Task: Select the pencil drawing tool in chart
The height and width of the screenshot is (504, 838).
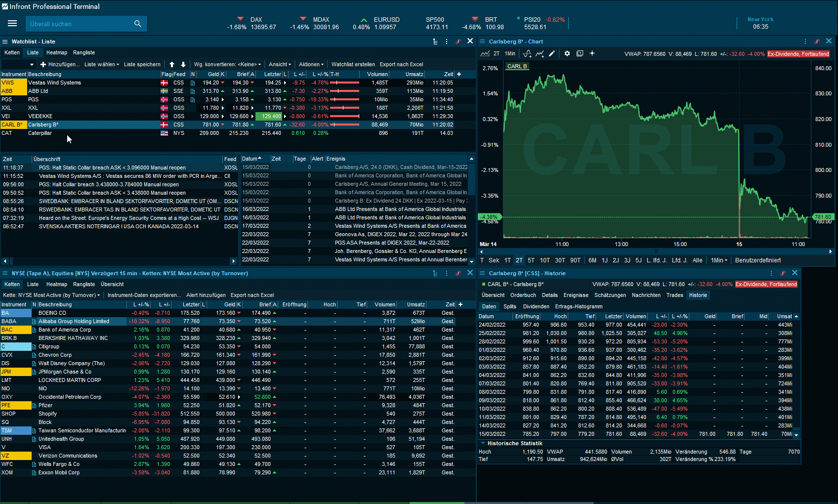Action: (552, 53)
